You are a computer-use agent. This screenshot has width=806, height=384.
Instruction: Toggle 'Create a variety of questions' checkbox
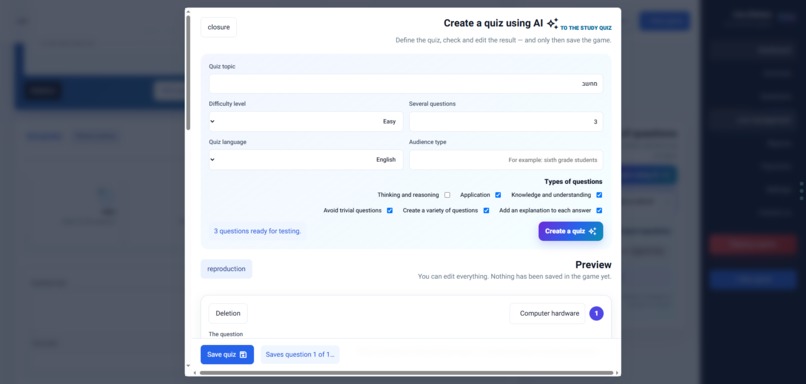(486, 211)
